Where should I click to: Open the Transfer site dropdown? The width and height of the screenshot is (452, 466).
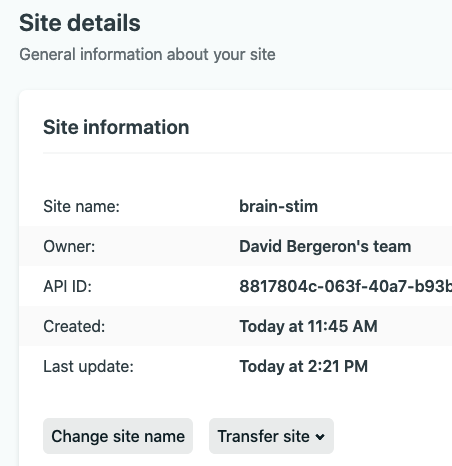[271, 436]
